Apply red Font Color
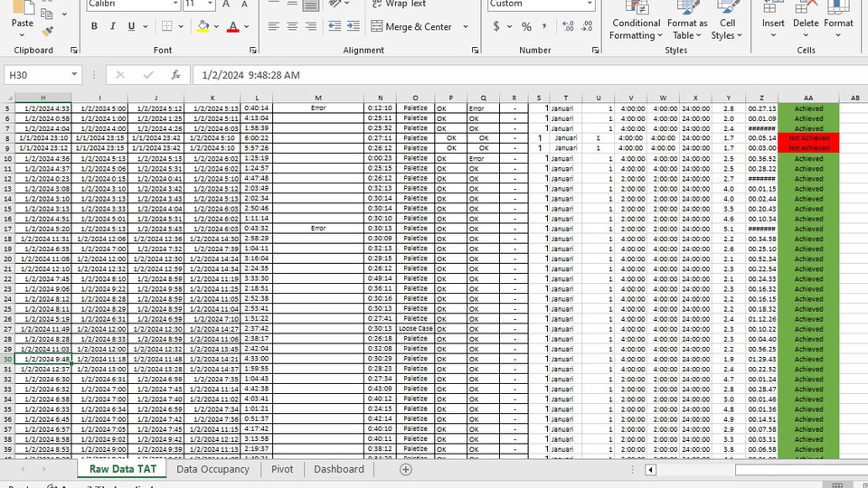This screenshot has width=868, height=488. tap(233, 26)
